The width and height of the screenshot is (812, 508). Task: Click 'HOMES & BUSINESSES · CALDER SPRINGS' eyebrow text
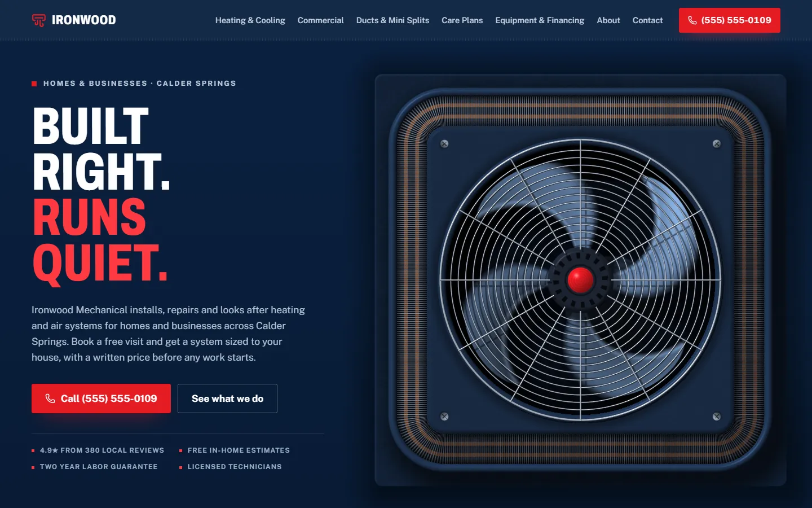(x=140, y=83)
